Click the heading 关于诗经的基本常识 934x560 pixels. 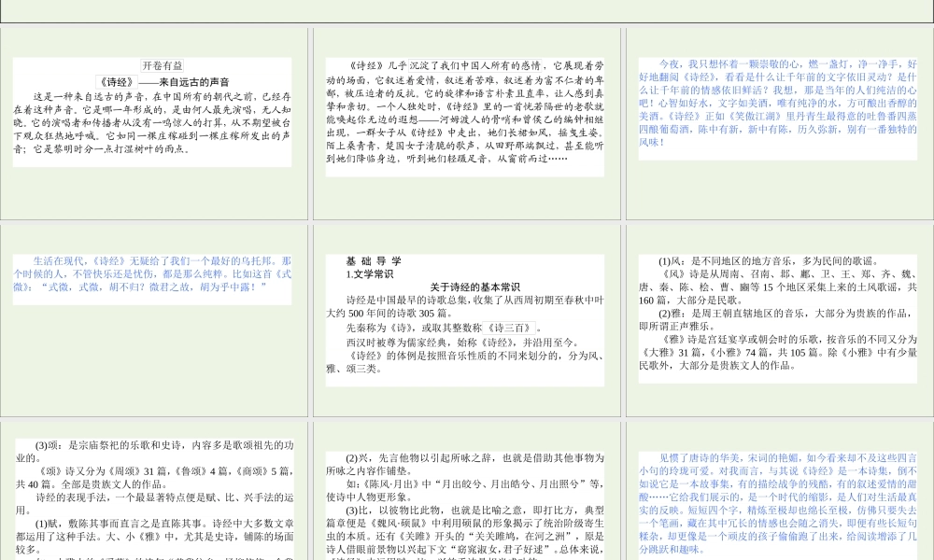click(474, 287)
